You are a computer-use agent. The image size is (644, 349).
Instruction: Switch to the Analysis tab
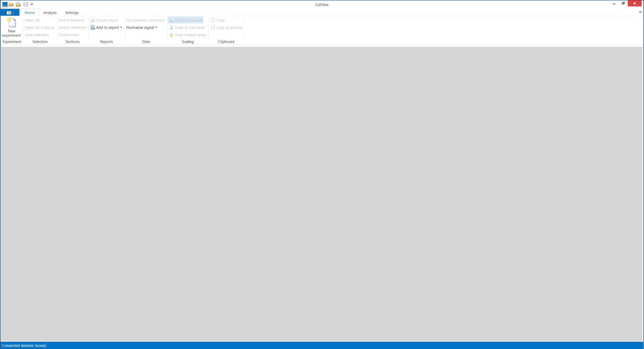tap(50, 13)
